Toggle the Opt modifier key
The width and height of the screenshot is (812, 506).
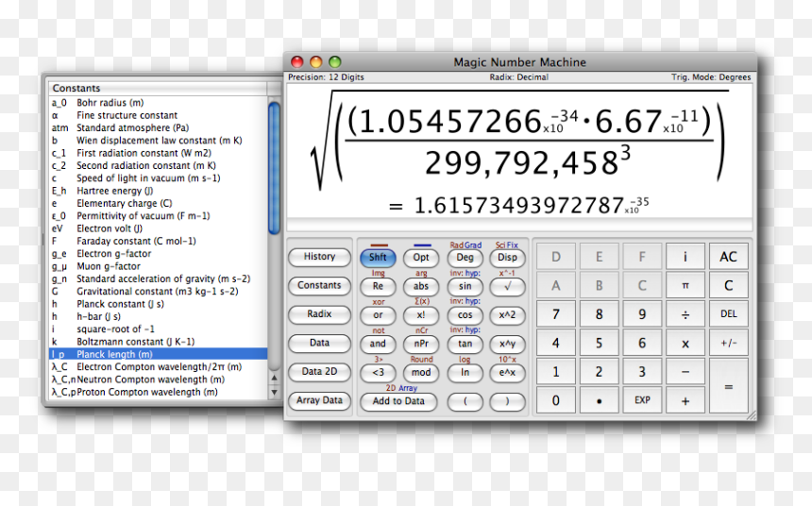coord(421,257)
